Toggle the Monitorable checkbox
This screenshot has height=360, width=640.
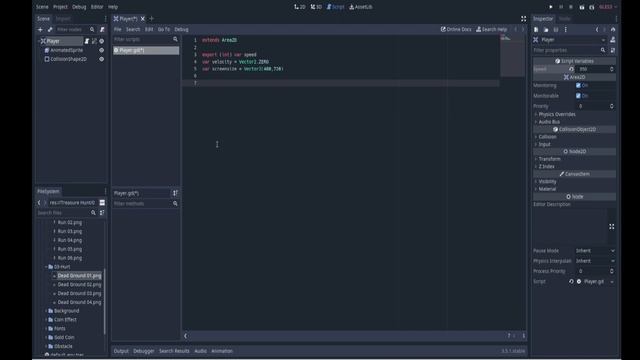click(578, 96)
